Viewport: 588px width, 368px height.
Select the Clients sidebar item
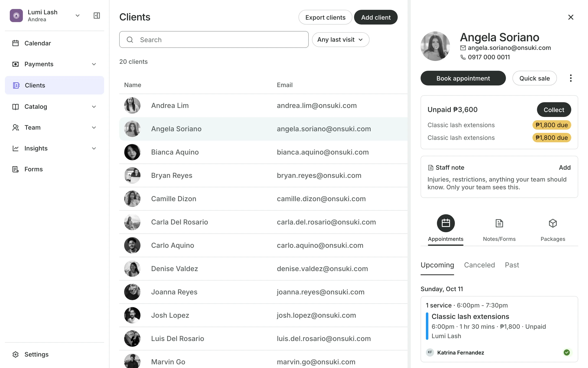[x=55, y=85]
